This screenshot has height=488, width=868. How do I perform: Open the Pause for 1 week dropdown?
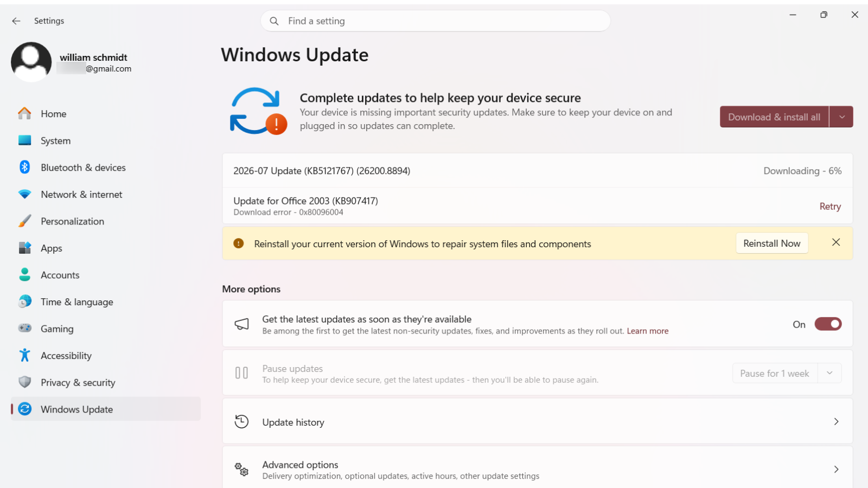pos(787,373)
